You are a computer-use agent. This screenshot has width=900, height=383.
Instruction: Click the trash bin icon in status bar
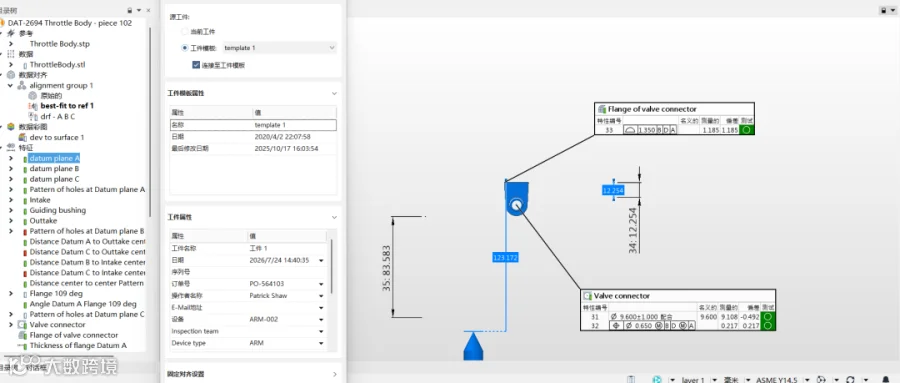click(x=631, y=380)
